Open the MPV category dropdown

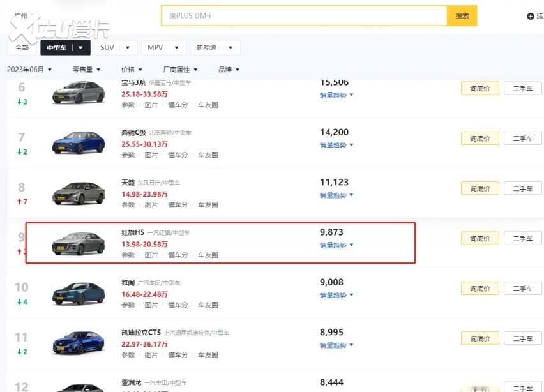pyautogui.click(x=165, y=48)
